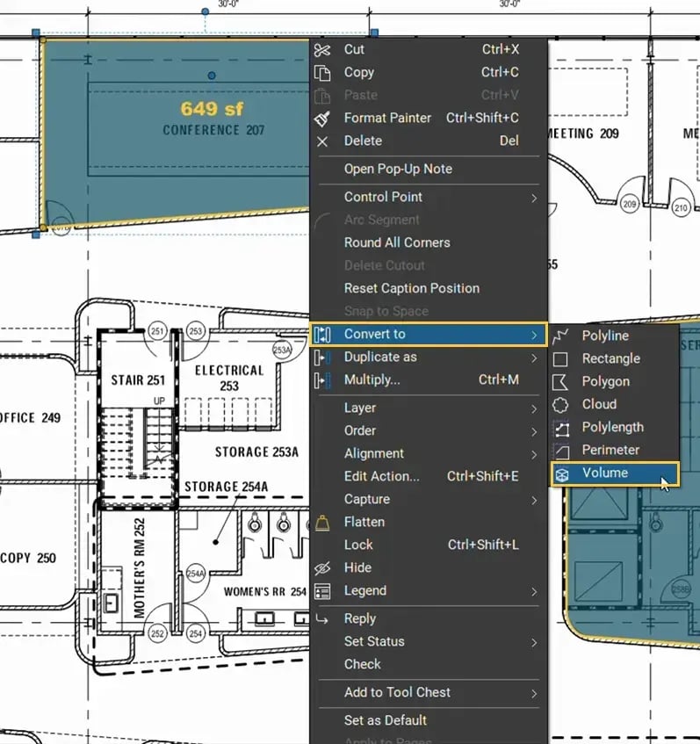Screen dimensions: 700x744
Task: Select the Format Painter brush icon
Action: 322,119
